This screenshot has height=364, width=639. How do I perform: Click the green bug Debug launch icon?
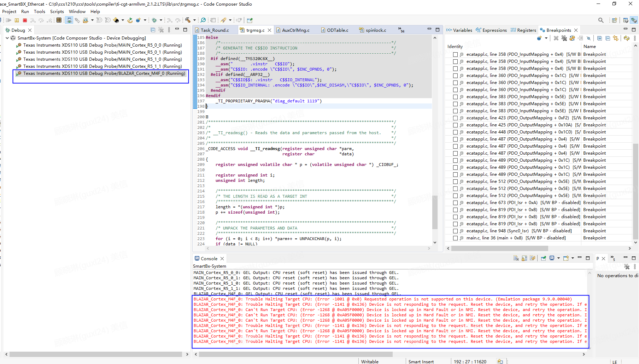tap(154, 20)
